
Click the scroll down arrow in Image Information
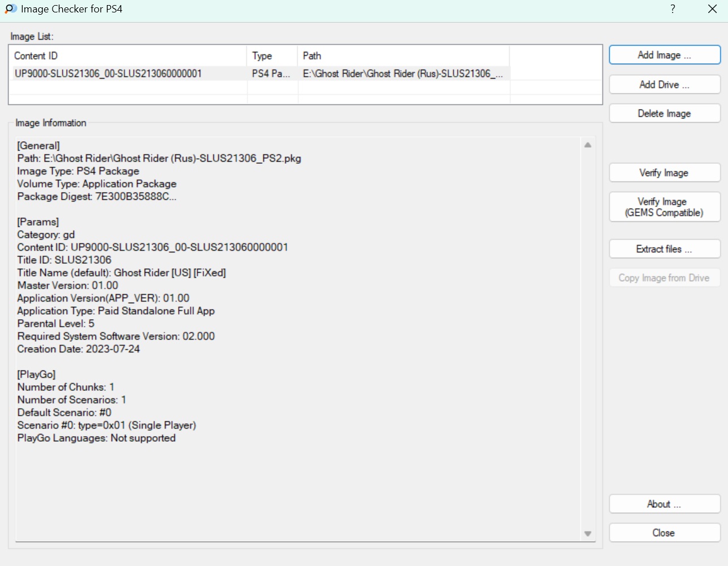click(x=588, y=534)
